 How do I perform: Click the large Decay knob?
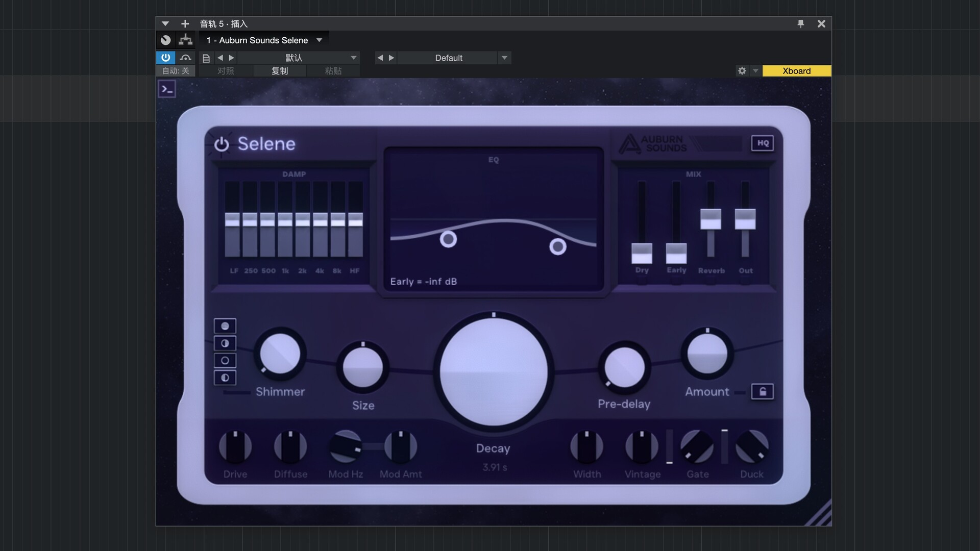point(494,371)
